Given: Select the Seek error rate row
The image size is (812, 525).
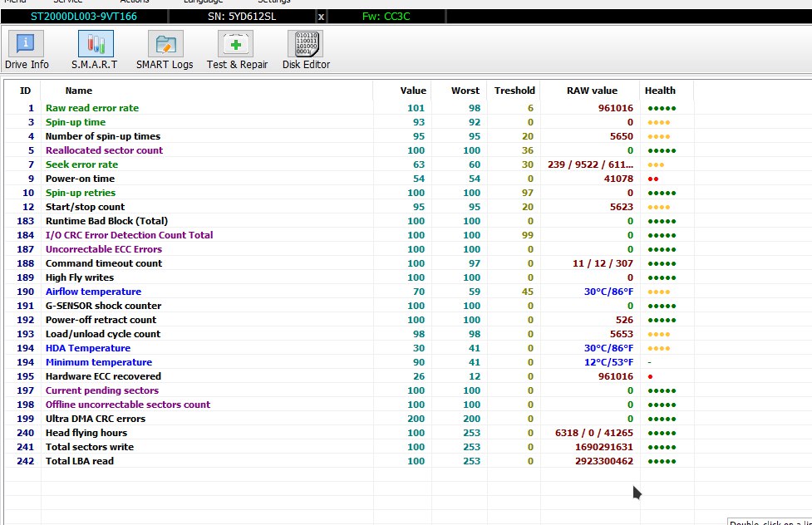Looking at the screenshot, I should tap(349, 164).
